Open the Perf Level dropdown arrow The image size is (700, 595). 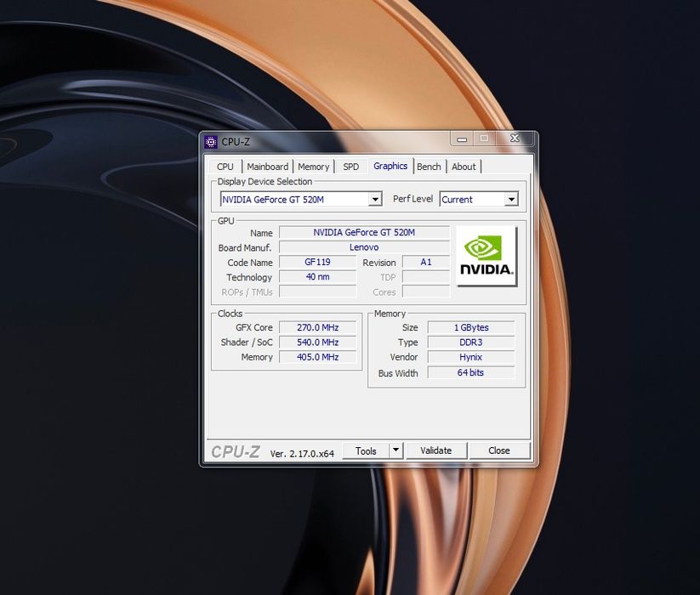tap(512, 199)
